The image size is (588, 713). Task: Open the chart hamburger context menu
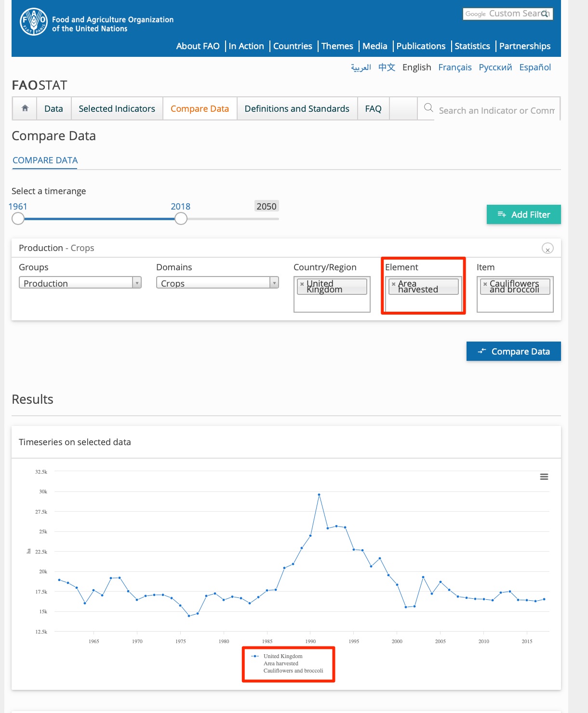pyautogui.click(x=544, y=477)
